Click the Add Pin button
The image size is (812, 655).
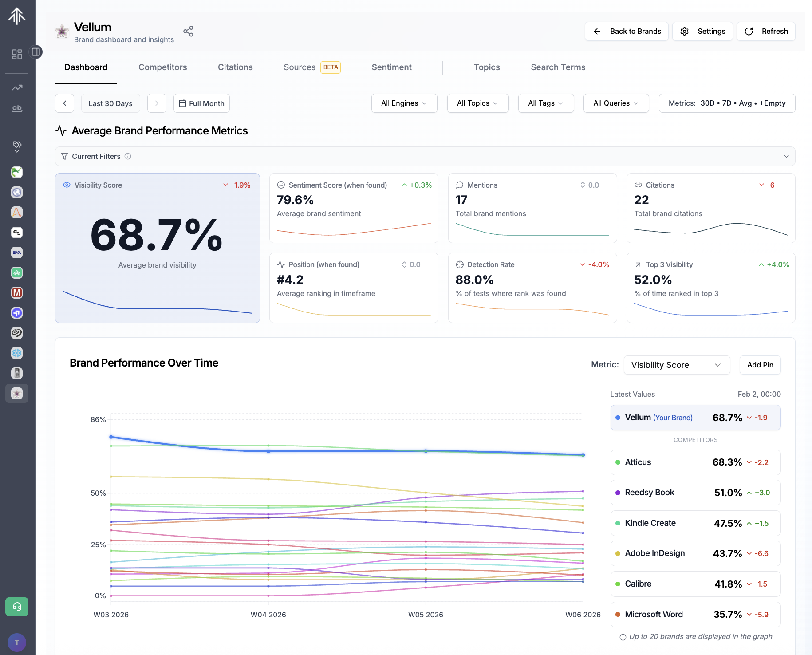tap(760, 365)
